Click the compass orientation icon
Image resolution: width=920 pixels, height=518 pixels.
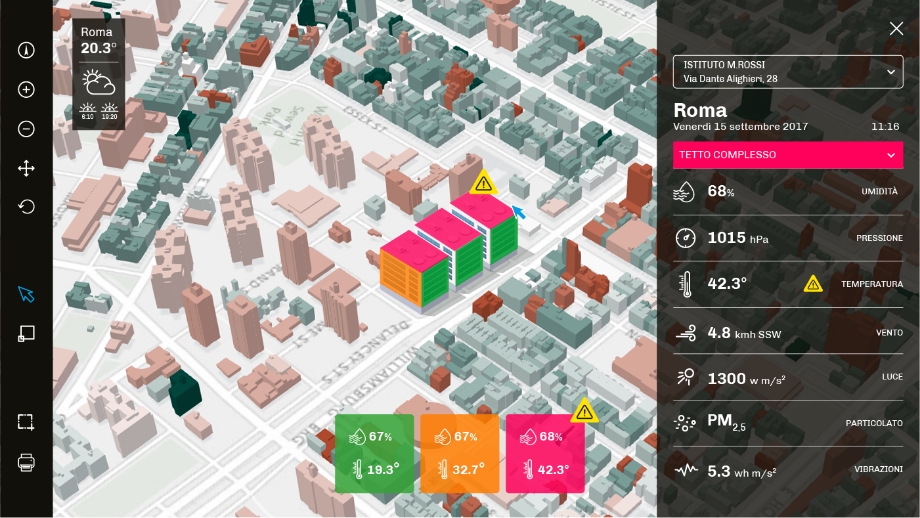click(x=26, y=50)
